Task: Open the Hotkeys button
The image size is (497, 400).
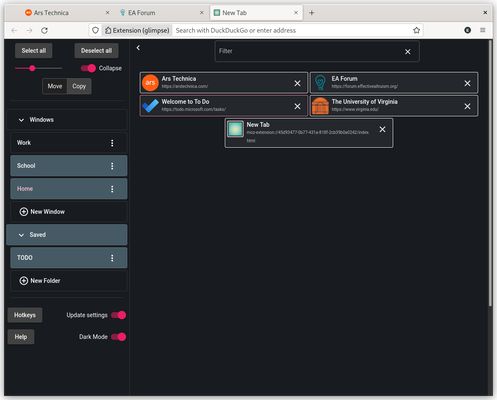Action: point(25,315)
